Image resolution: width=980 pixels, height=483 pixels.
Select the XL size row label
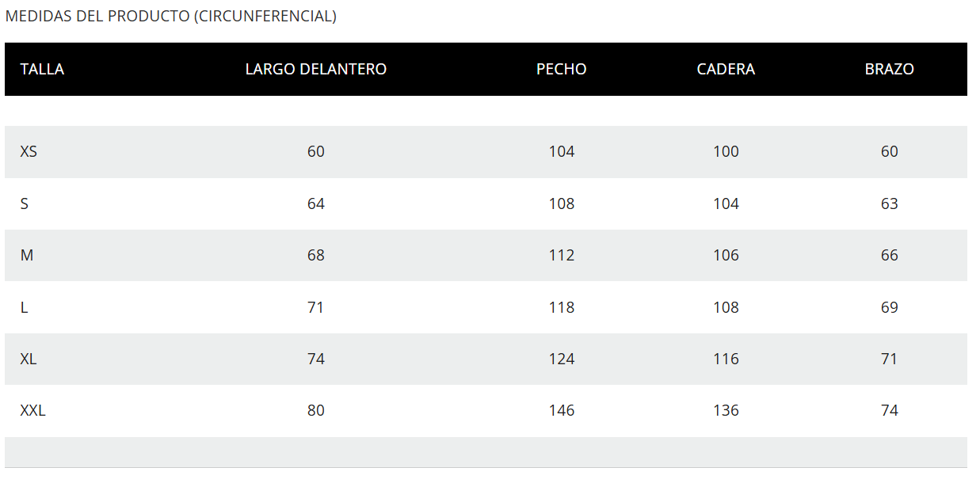29,359
